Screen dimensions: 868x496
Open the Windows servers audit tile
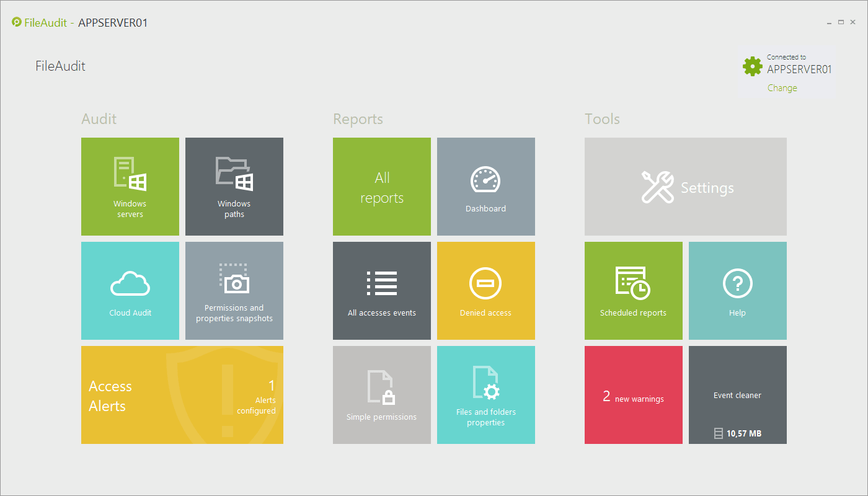tap(130, 187)
